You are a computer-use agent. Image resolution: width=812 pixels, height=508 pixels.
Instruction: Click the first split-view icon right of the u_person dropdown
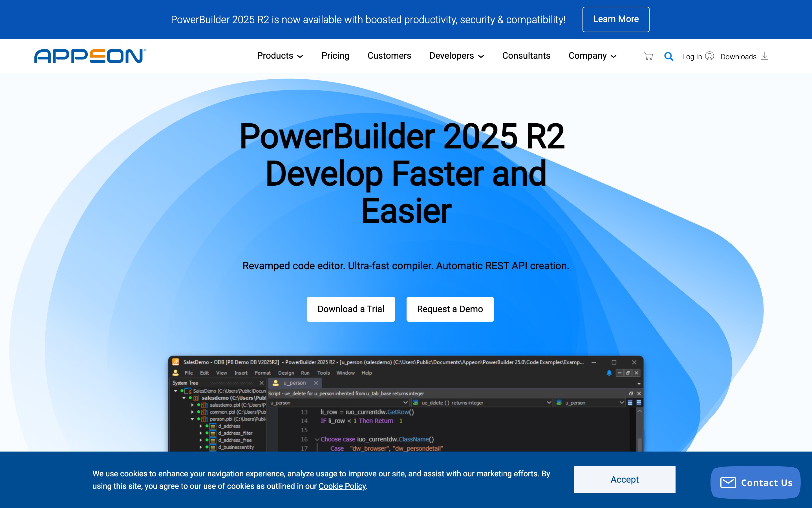pyautogui.click(x=630, y=402)
